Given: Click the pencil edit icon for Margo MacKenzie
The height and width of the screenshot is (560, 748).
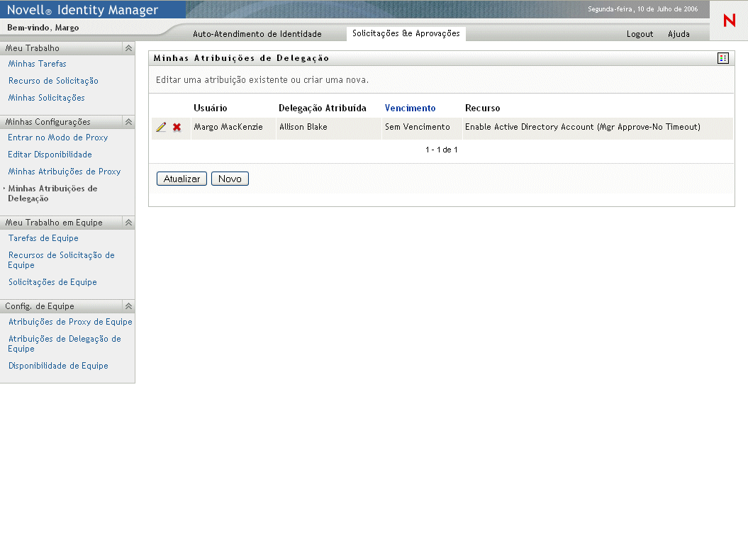Looking at the screenshot, I should pos(161,128).
